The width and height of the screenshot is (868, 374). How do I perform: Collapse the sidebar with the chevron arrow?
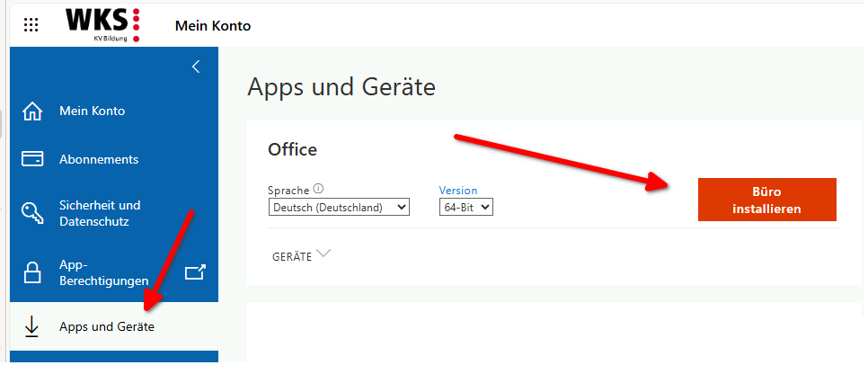(195, 67)
